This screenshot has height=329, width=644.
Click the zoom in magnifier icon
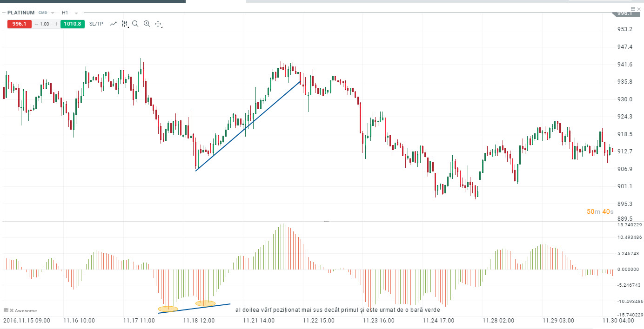[x=147, y=23]
